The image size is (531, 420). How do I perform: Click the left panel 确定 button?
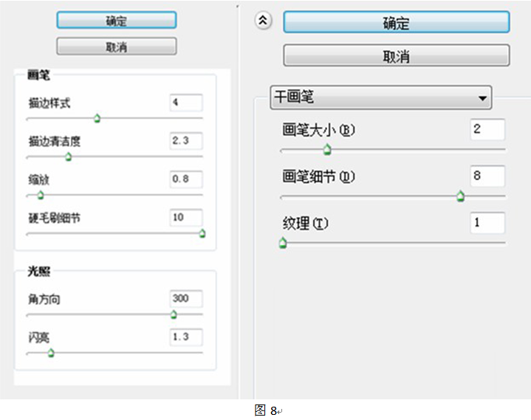click(117, 21)
